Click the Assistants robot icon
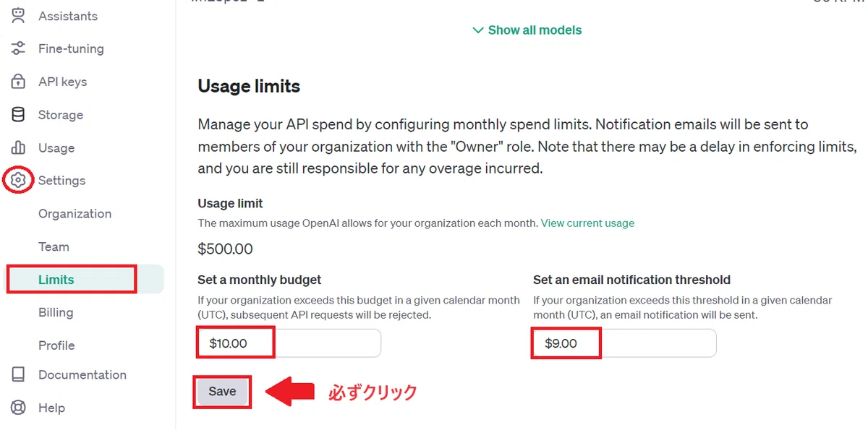This screenshot has width=868, height=430. point(18,15)
